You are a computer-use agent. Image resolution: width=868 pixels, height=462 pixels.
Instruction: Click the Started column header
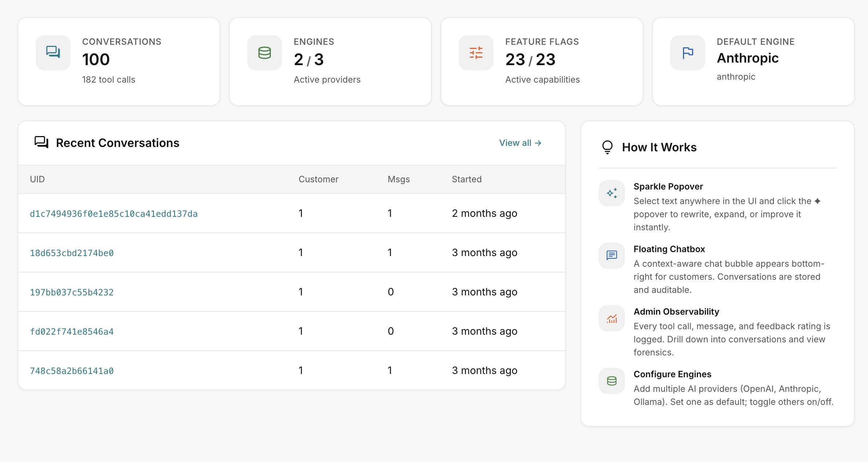[x=467, y=179]
